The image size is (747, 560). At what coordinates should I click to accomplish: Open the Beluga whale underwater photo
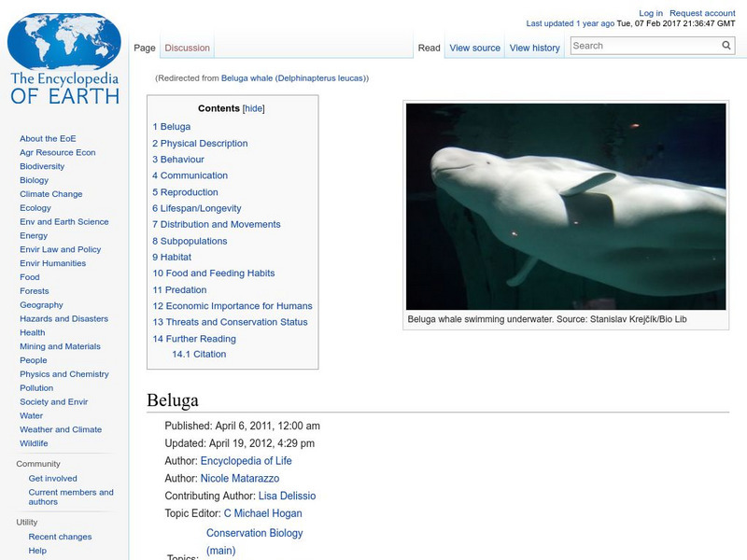(566, 206)
